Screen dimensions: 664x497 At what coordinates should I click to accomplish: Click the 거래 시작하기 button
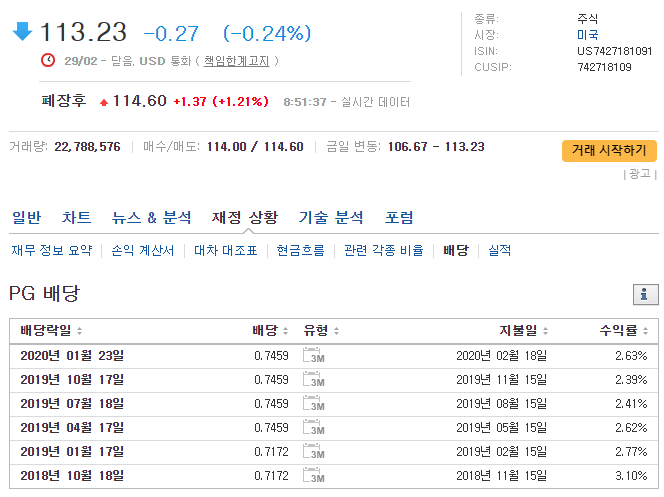(609, 151)
